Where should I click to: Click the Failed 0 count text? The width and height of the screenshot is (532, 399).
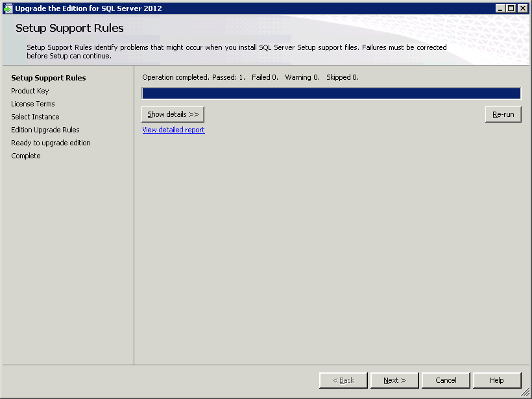(265, 77)
